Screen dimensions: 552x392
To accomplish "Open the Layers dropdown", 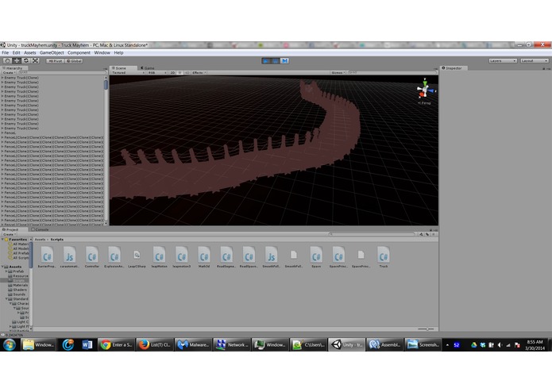I will pyautogui.click(x=503, y=61).
